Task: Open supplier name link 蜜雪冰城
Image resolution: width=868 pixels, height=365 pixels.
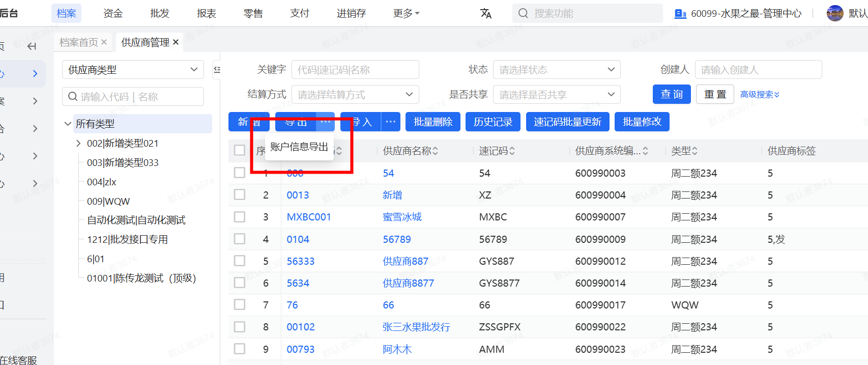Action: coord(402,217)
